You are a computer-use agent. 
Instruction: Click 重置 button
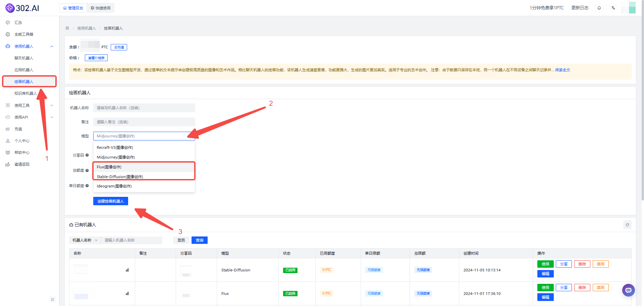181,240
